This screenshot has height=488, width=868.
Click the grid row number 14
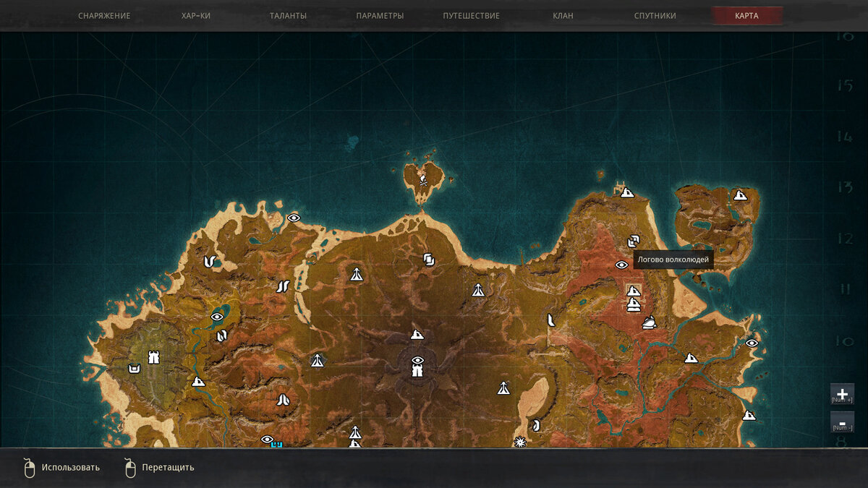(x=844, y=136)
